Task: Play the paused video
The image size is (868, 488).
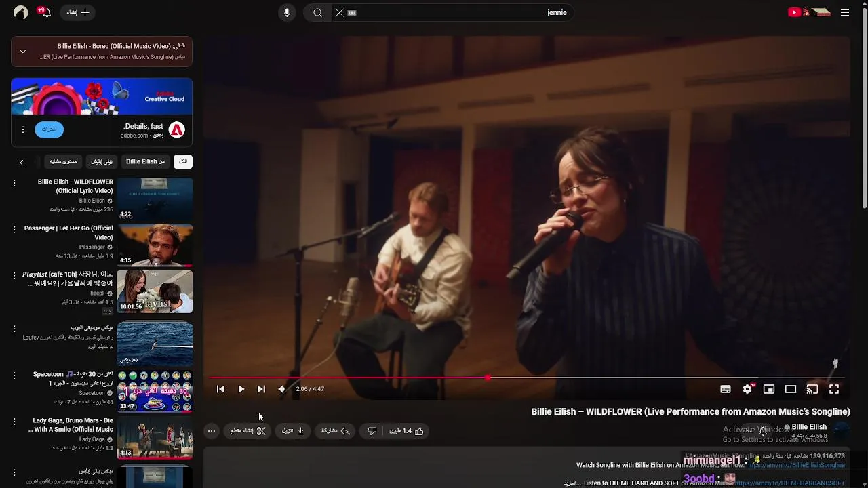Action: click(241, 389)
